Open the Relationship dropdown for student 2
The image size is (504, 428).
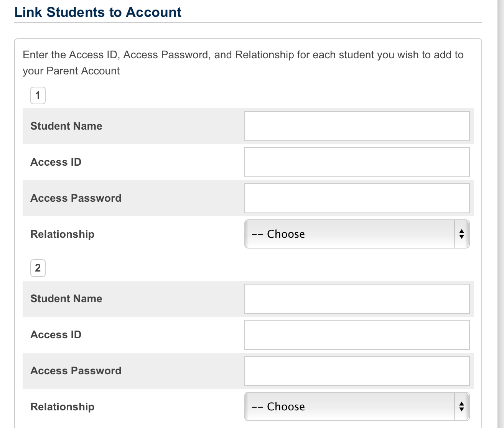357,407
